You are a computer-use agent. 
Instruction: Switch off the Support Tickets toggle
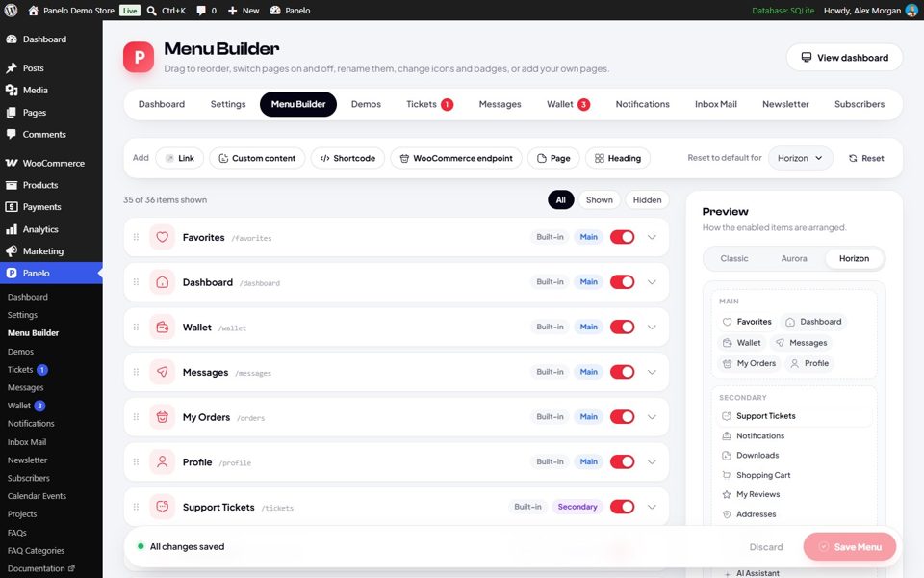coord(623,507)
